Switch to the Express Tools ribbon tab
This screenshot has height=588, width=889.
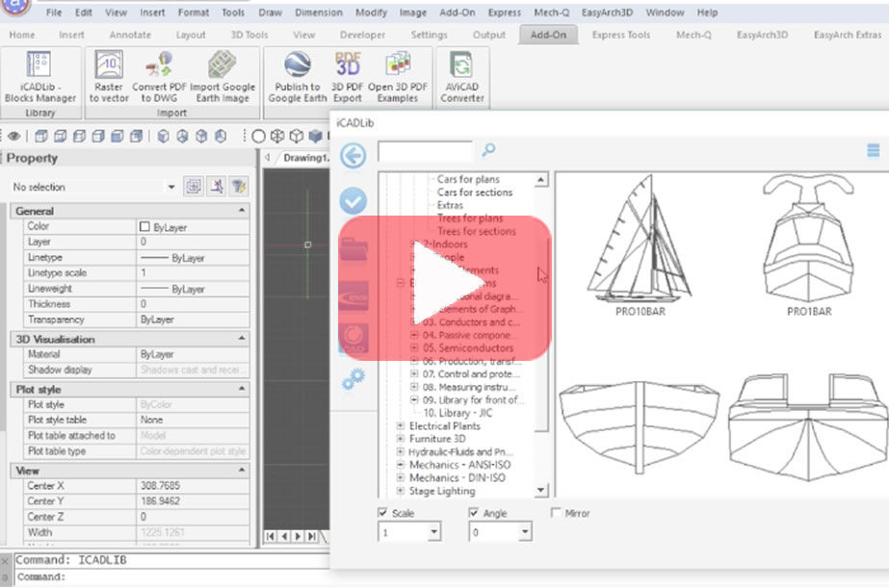pyautogui.click(x=620, y=35)
